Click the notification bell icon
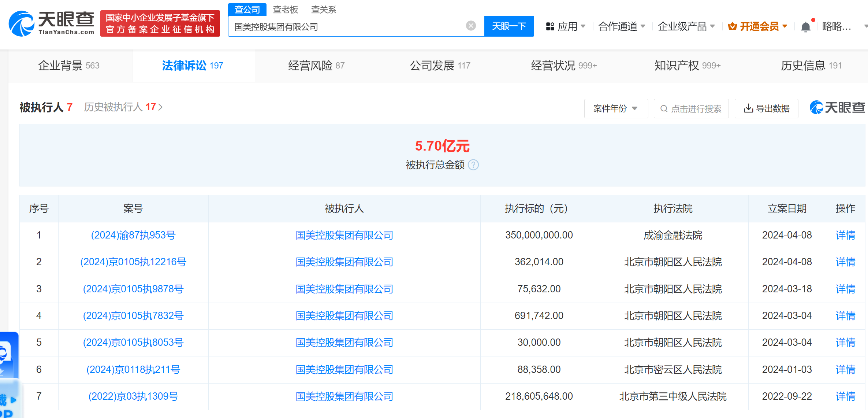 [x=805, y=27]
